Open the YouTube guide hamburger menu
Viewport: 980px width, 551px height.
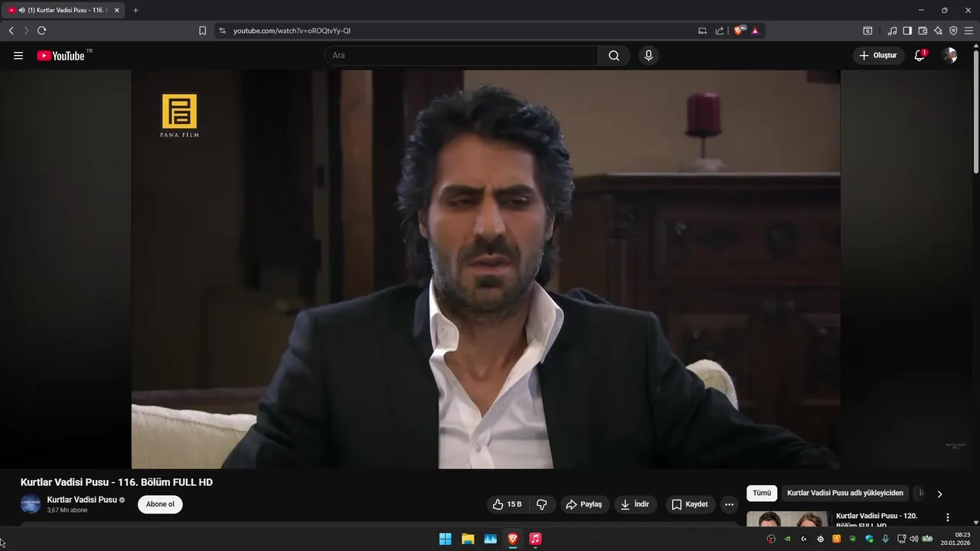[x=18, y=56]
